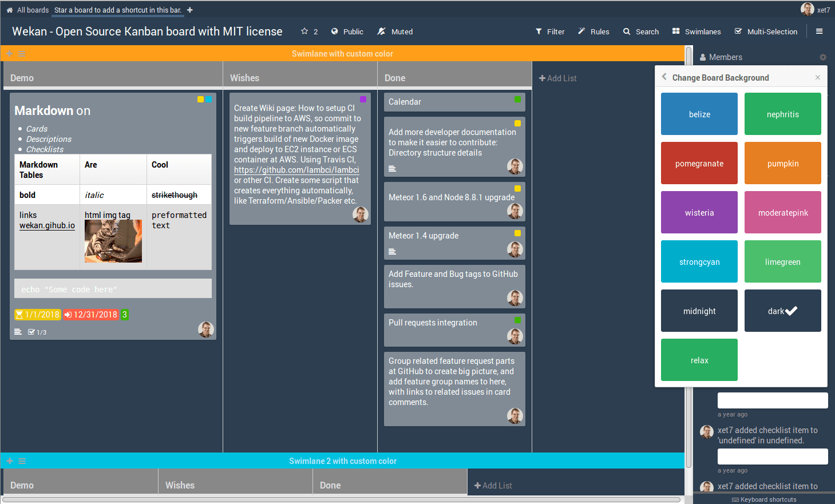Star the Wekan board
Image resolution: width=835 pixels, height=504 pixels.
tap(305, 31)
